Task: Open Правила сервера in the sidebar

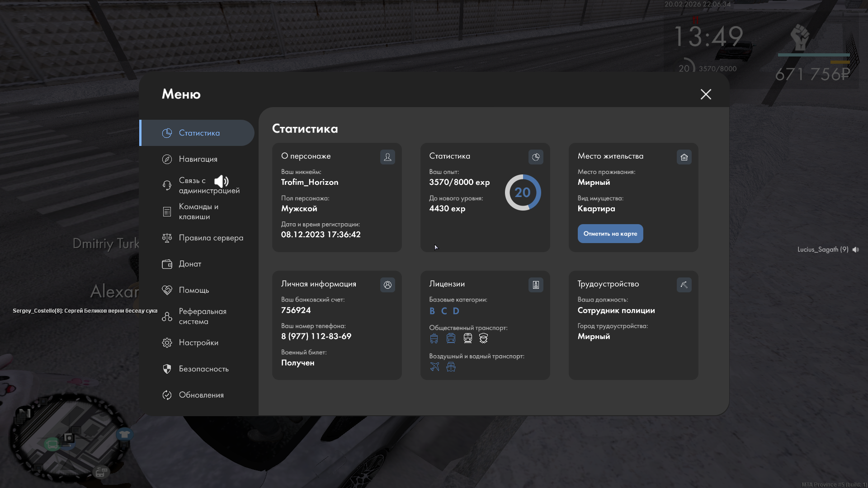Action: [x=211, y=238]
